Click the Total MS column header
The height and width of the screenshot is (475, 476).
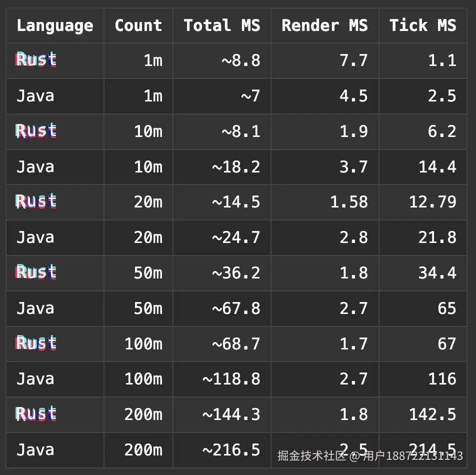222,25
